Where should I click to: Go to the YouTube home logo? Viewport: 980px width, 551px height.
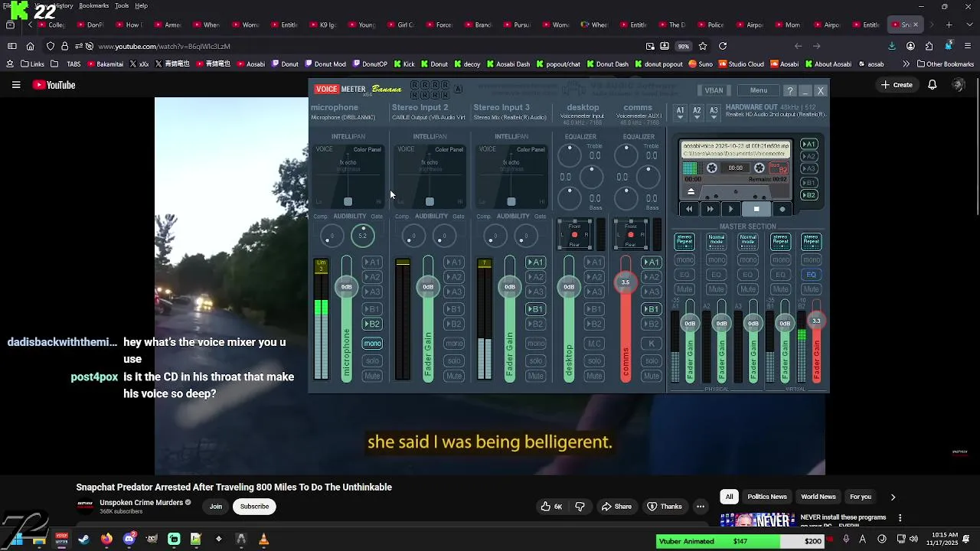click(54, 85)
